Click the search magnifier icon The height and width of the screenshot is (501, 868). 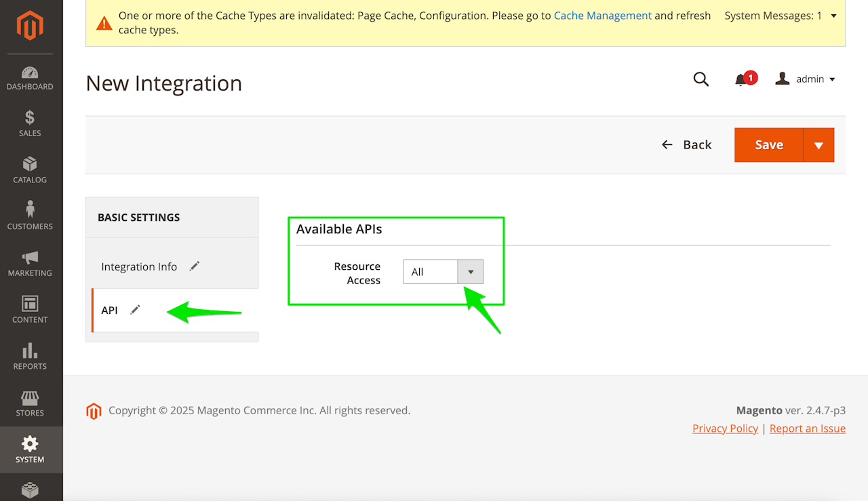701,79
